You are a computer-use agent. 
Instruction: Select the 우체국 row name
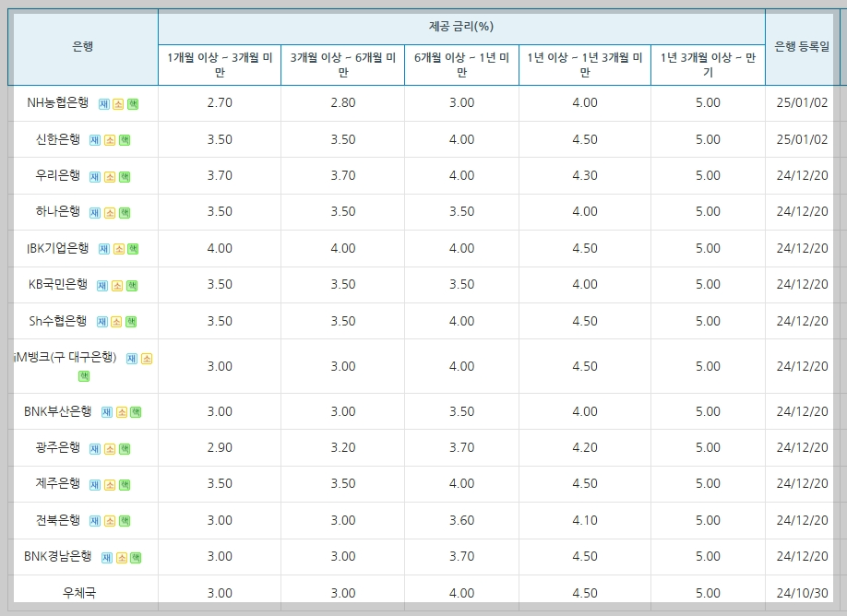[79, 593]
